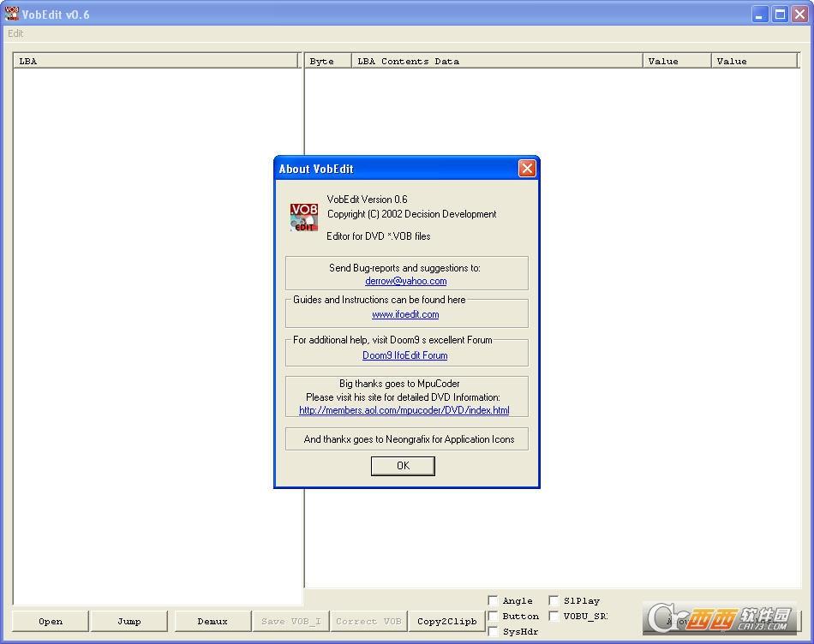Open the Edit menu
The image size is (814, 644).
point(15,33)
